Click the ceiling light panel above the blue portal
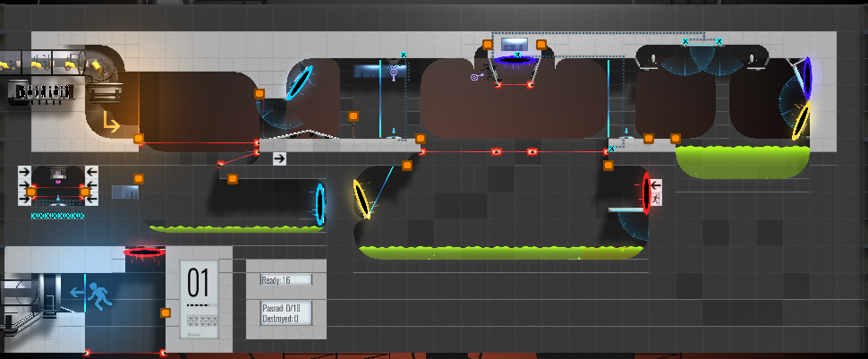This screenshot has width=868, height=359. (x=515, y=45)
